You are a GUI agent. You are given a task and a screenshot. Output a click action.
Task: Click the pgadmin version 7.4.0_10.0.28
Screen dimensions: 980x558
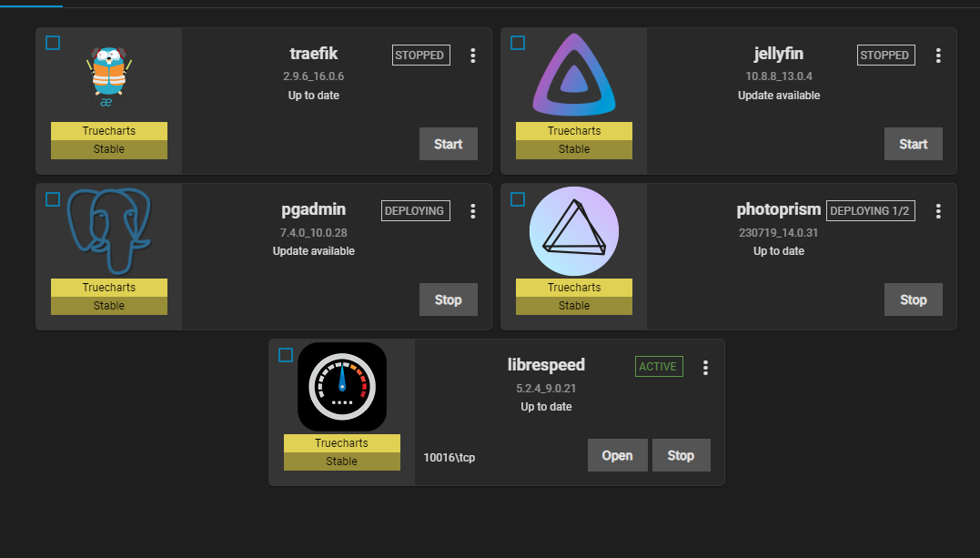(x=314, y=233)
